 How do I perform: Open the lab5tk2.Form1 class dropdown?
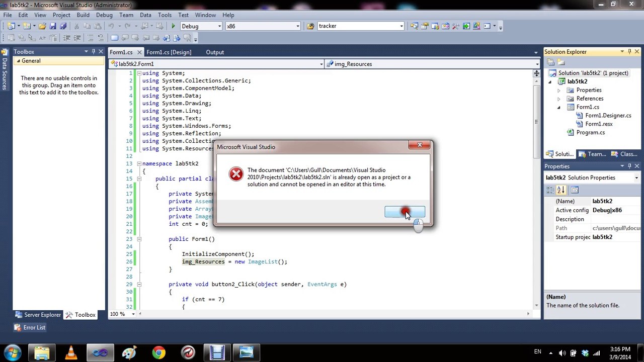point(321,64)
